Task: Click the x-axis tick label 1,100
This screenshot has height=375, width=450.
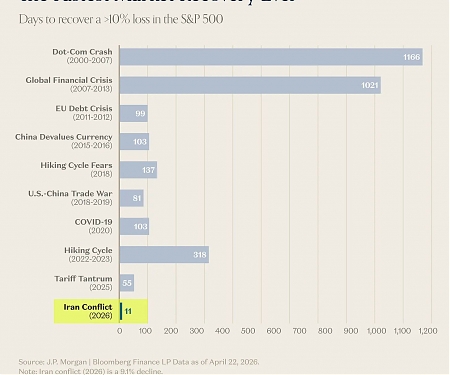Action: pyautogui.click(x=402, y=331)
